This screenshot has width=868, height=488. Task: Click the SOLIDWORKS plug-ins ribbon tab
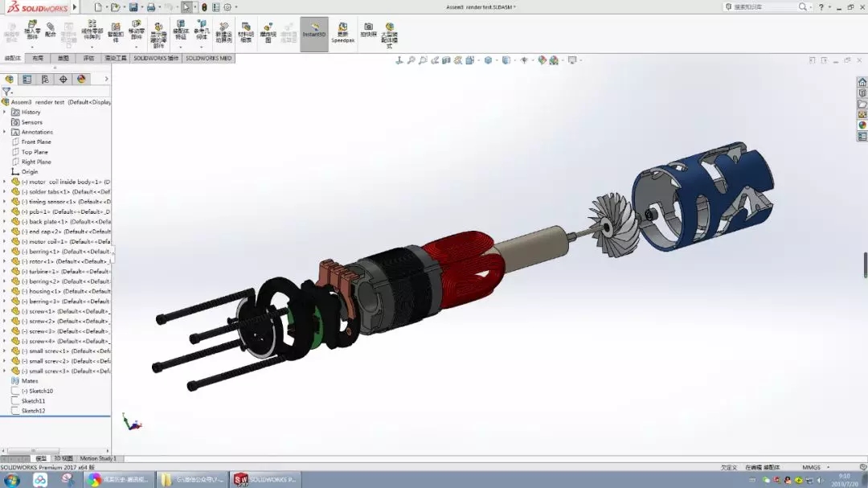156,58
